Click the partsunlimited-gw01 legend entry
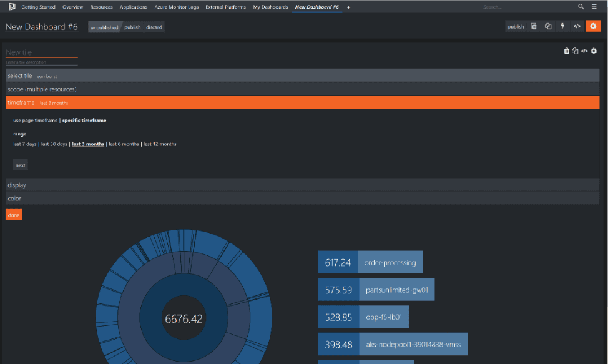Image resolution: width=608 pixels, height=364 pixels. (x=396, y=290)
